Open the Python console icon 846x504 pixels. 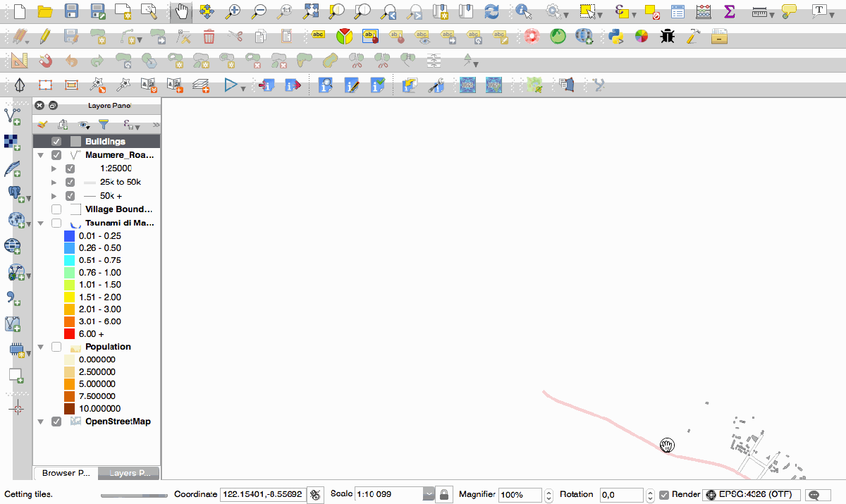click(617, 37)
